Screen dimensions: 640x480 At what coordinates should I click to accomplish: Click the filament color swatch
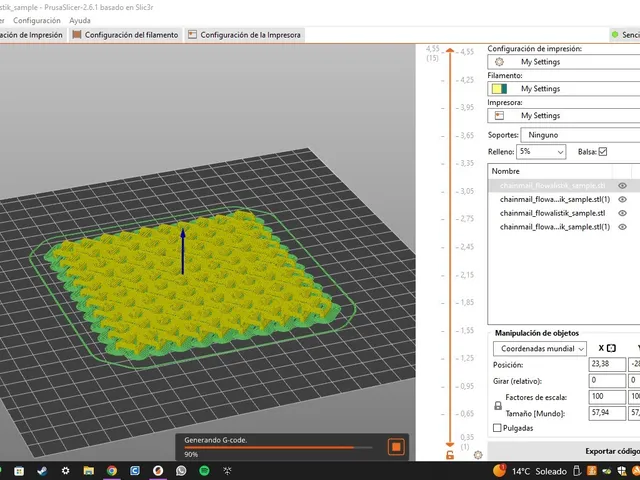pos(499,89)
